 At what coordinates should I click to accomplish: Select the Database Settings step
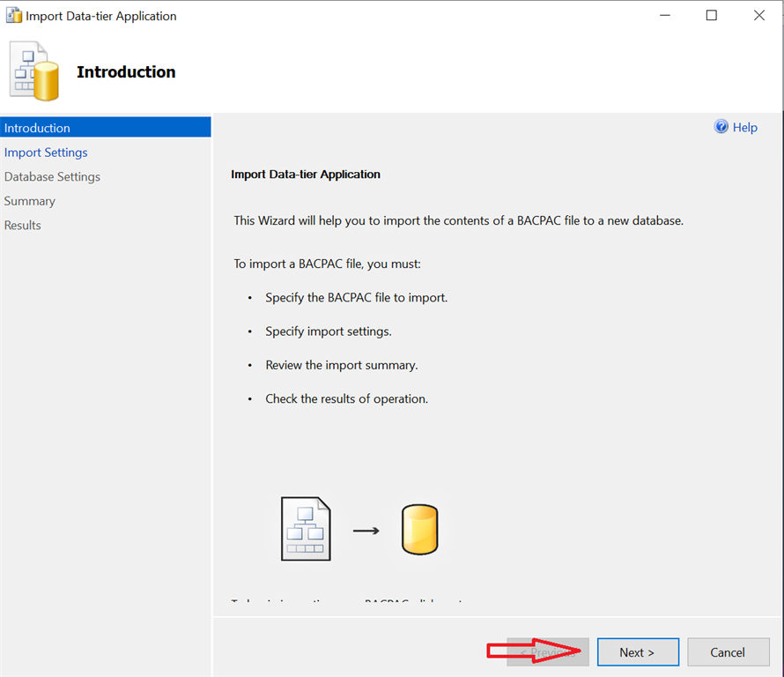tap(52, 176)
